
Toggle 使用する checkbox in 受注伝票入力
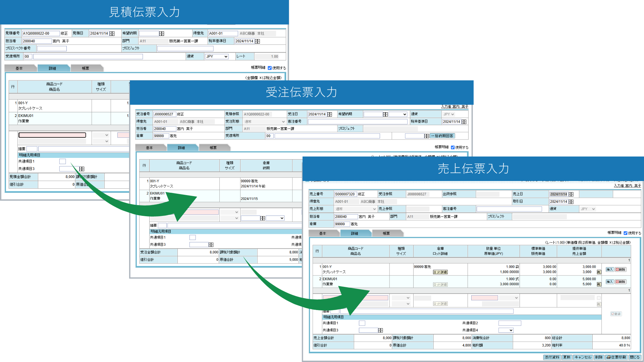click(x=452, y=147)
